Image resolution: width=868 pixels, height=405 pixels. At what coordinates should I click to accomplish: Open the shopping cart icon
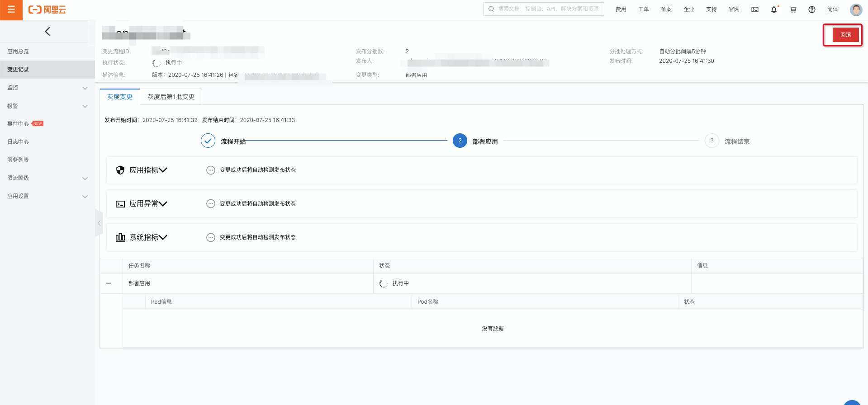coord(793,9)
